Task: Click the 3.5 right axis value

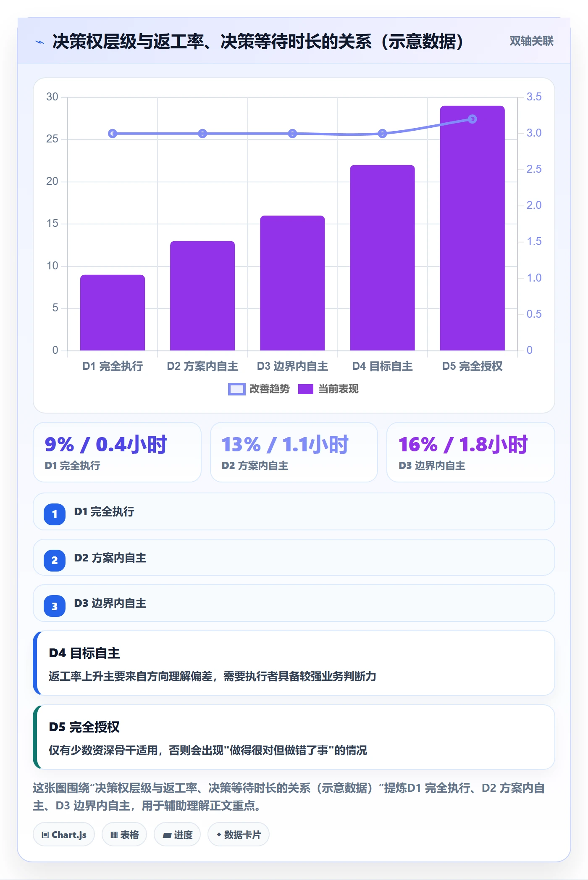Action: coord(534,97)
